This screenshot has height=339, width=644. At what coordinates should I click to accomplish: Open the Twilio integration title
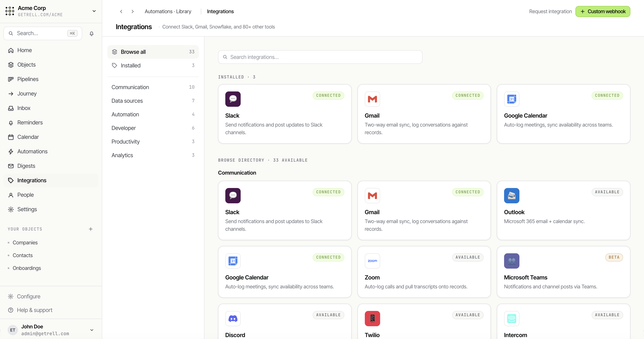point(372,335)
